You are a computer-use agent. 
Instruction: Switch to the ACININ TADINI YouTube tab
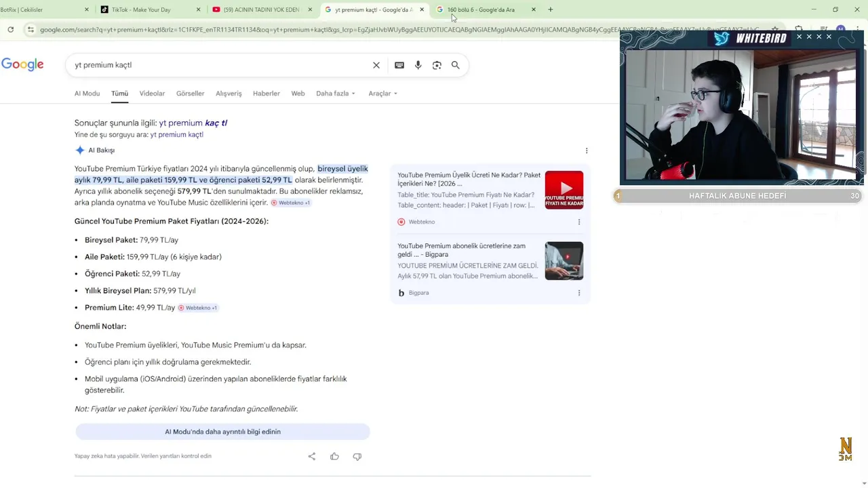point(261,9)
